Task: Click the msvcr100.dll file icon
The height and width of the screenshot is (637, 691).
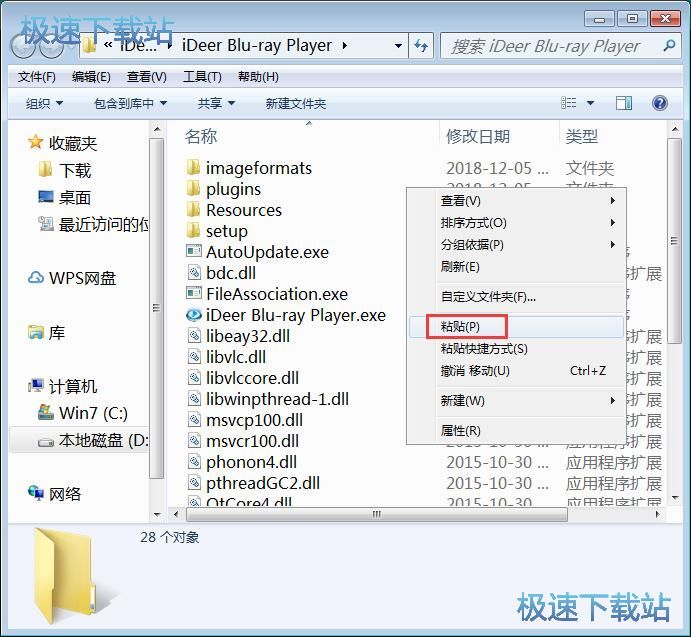Action: pos(194,441)
